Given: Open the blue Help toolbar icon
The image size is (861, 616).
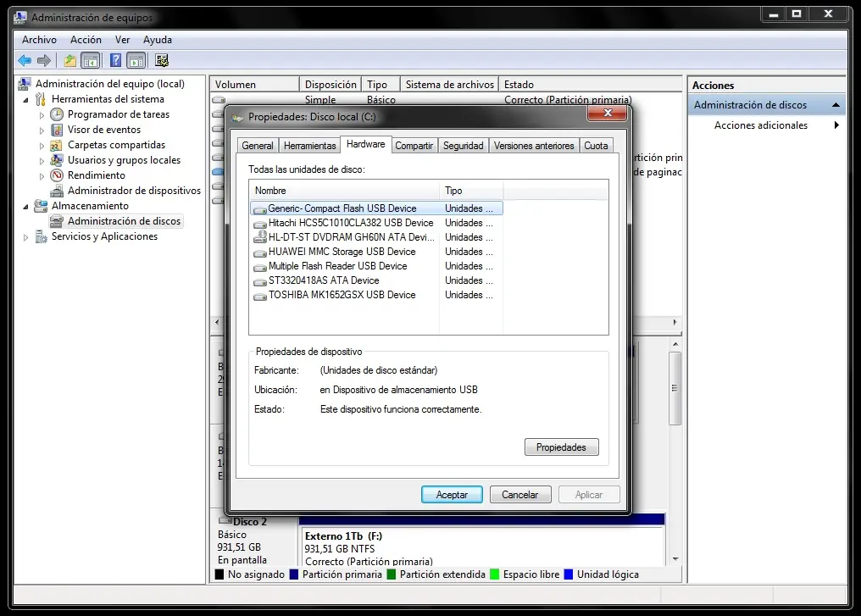Looking at the screenshot, I should 115,60.
